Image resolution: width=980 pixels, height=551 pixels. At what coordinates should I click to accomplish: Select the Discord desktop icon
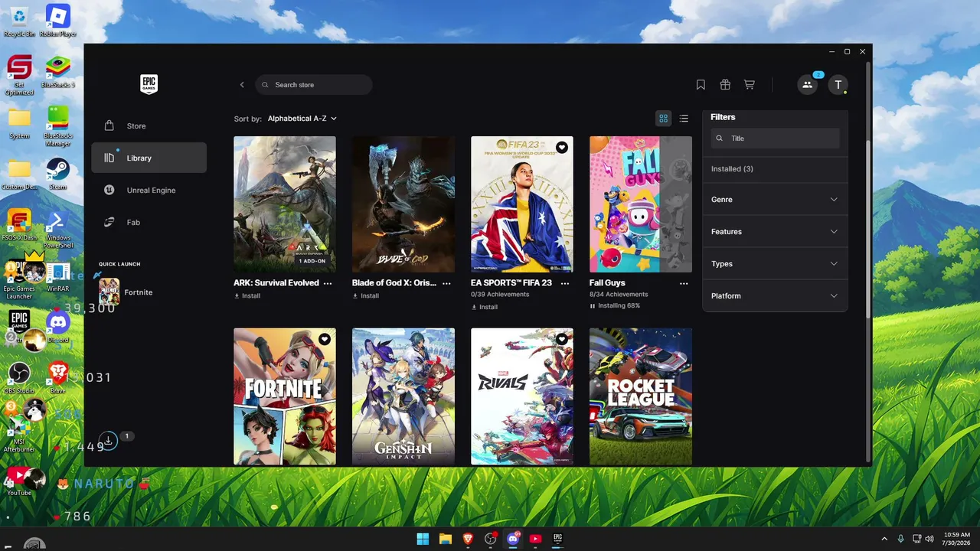click(58, 327)
